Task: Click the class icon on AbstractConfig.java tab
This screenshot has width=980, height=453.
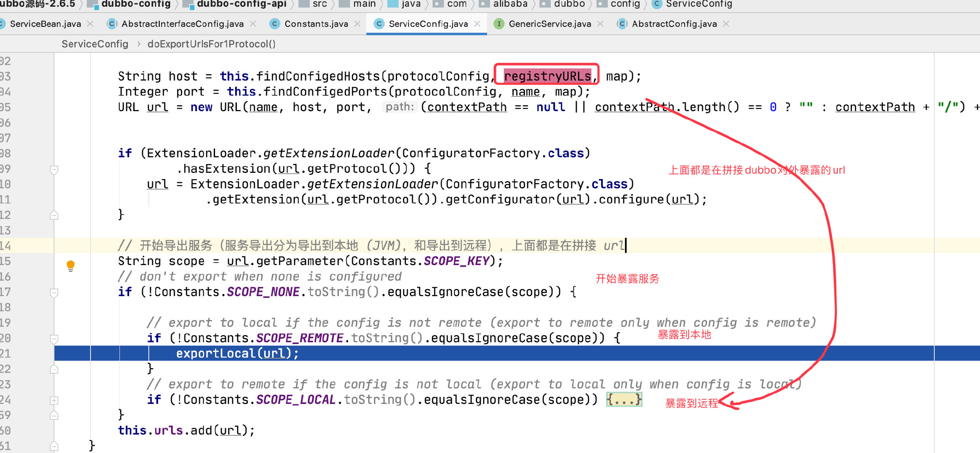Action: point(622,24)
